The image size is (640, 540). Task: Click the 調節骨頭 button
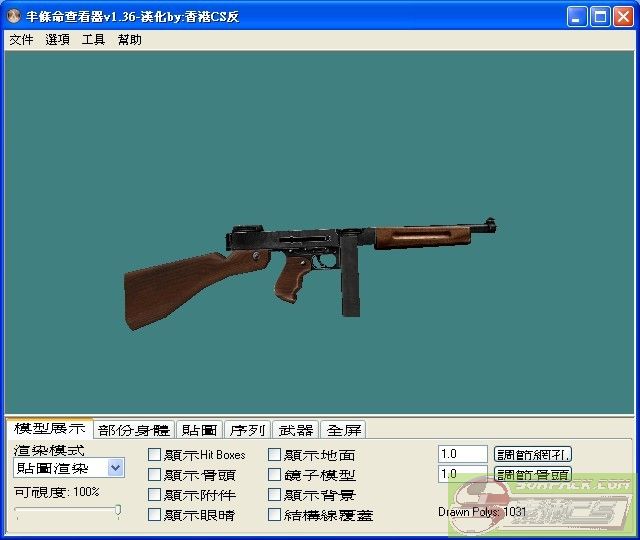[x=533, y=475]
